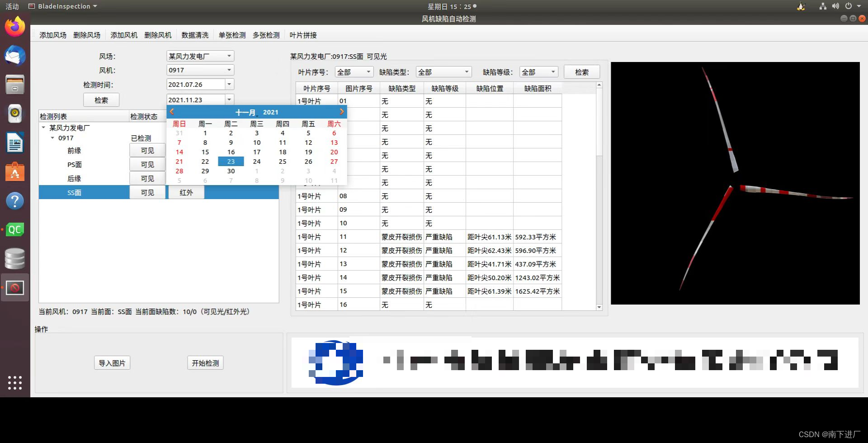Open network status icon in top bar

[x=822, y=6]
